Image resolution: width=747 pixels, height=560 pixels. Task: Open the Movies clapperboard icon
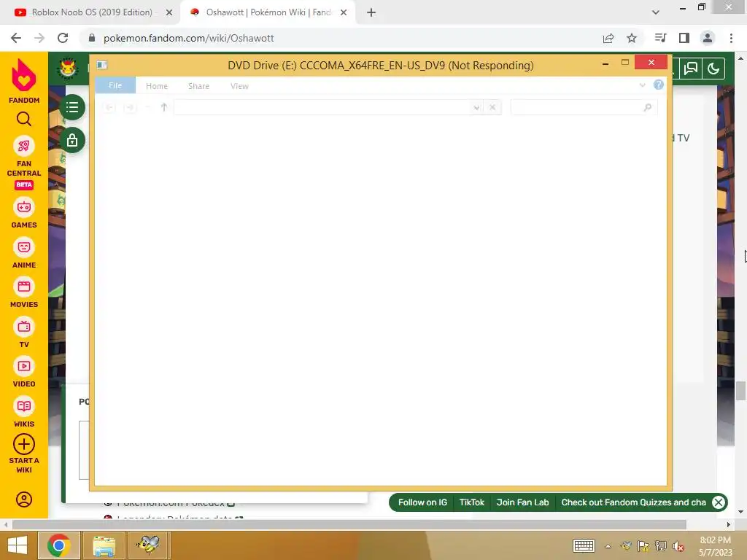[x=24, y=287]
